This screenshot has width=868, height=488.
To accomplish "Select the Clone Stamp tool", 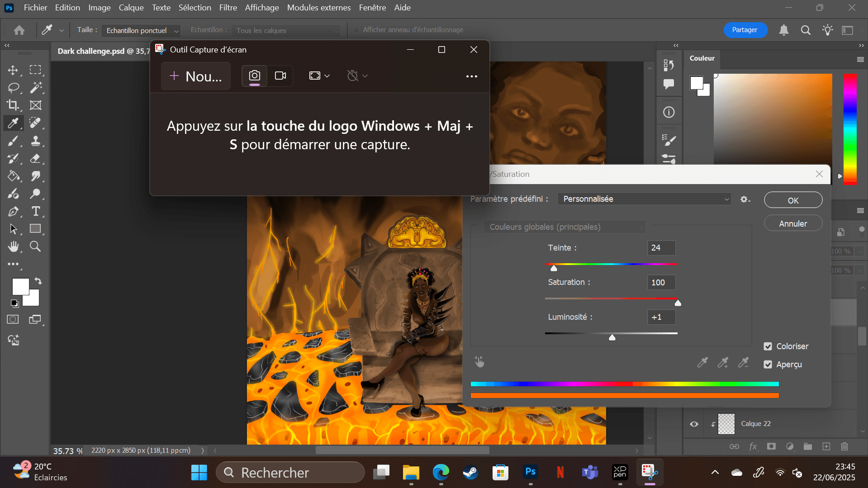I will (35, 141).
